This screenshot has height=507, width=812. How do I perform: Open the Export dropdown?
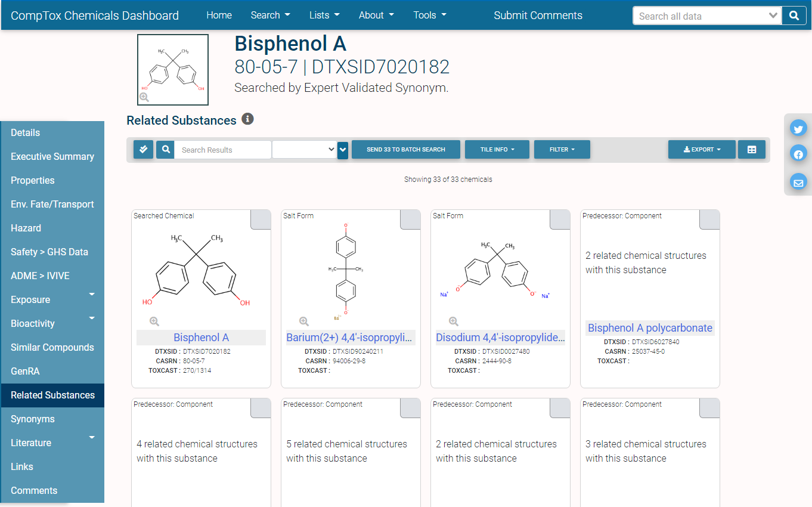pyautogui.click(x=702, y=150)
